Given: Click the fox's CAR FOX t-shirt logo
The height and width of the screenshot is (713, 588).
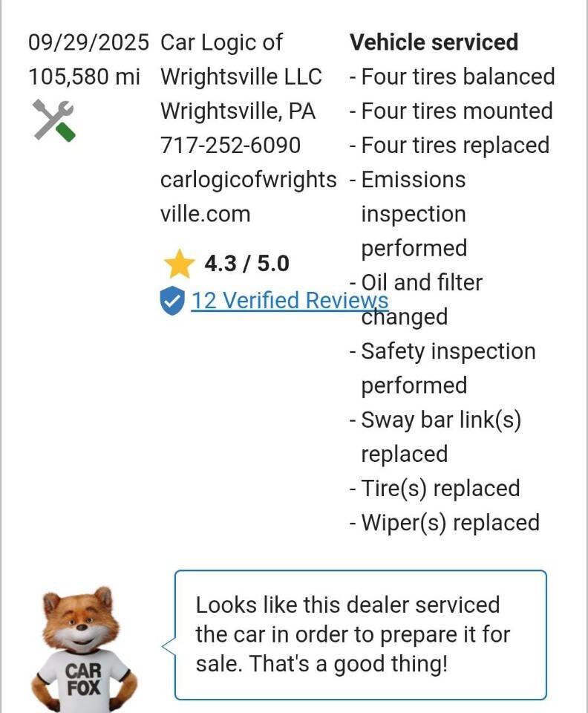Looking at the screenshot, I should [x=84, y=674].
